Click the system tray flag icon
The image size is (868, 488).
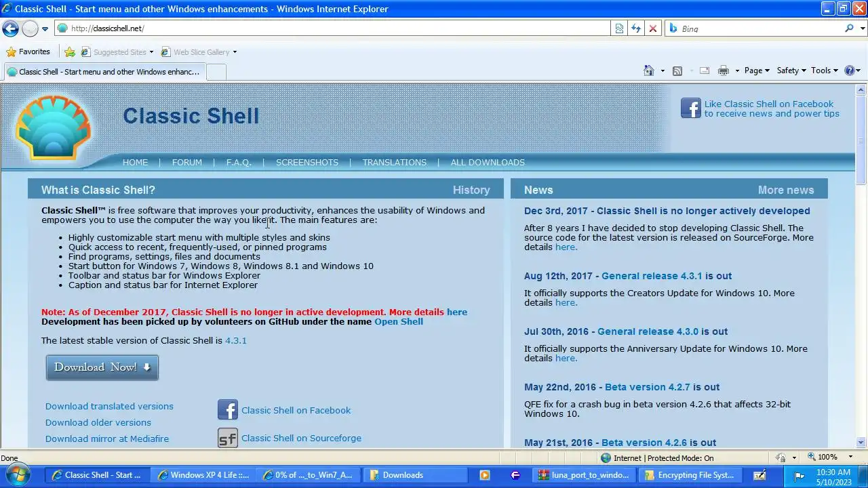799,475
